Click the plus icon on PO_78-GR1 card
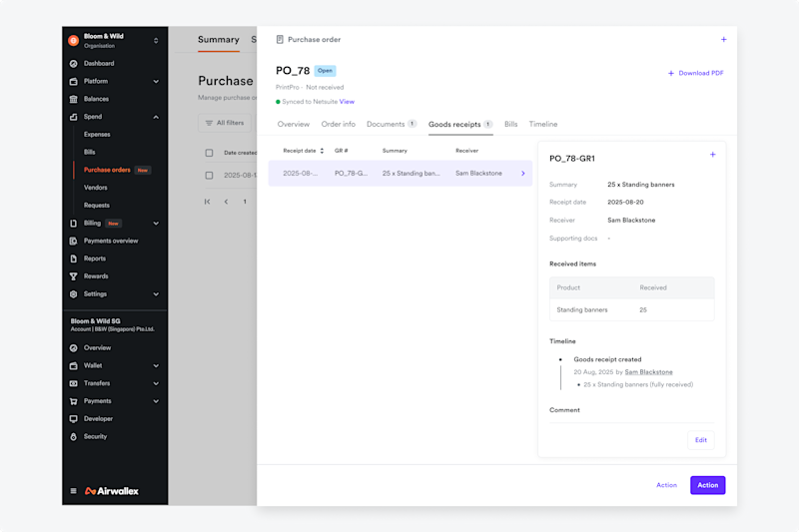This screenshot has height=532, width=799. tap(713, 155)
